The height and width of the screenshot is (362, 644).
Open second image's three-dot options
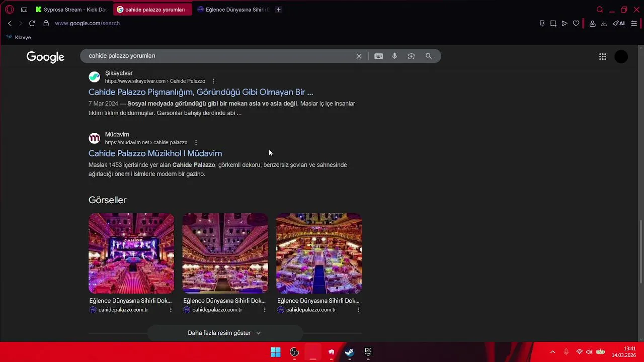point(265,310)
